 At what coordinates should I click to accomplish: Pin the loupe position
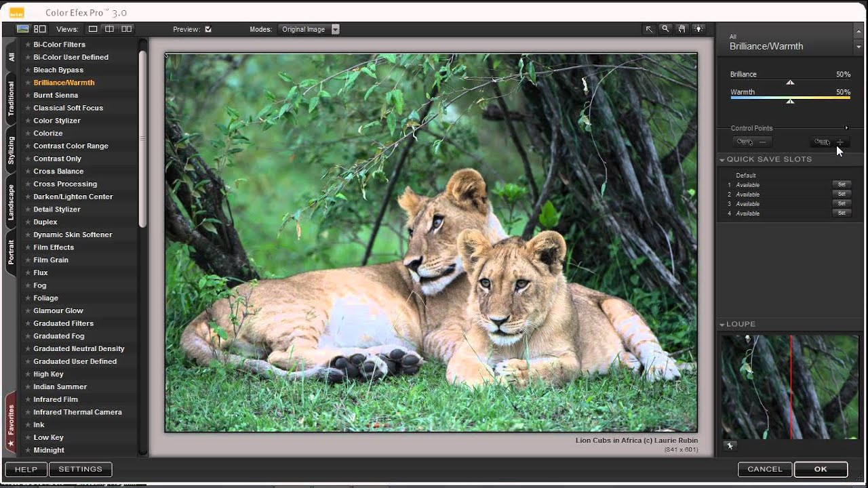(730, 446)
